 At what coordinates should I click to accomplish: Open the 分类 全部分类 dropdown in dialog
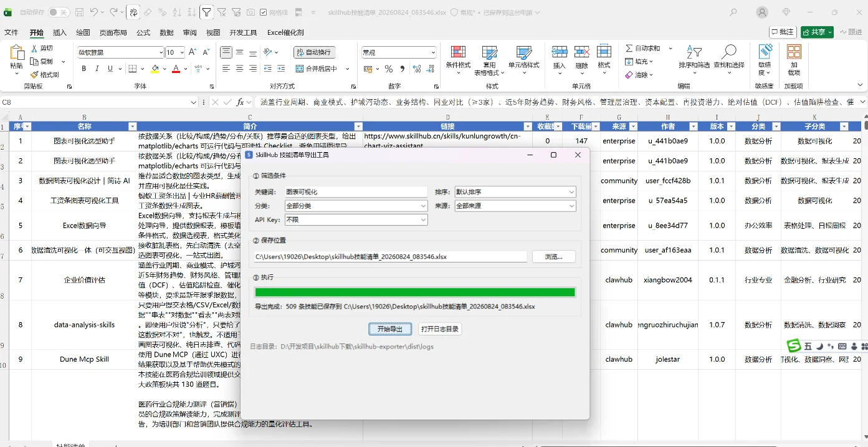[x=356, y=206]
